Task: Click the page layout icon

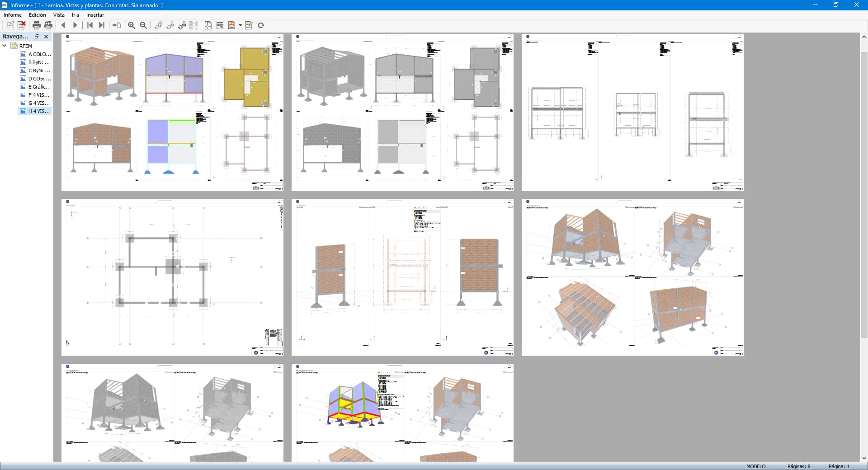Action: pos(208,25)
